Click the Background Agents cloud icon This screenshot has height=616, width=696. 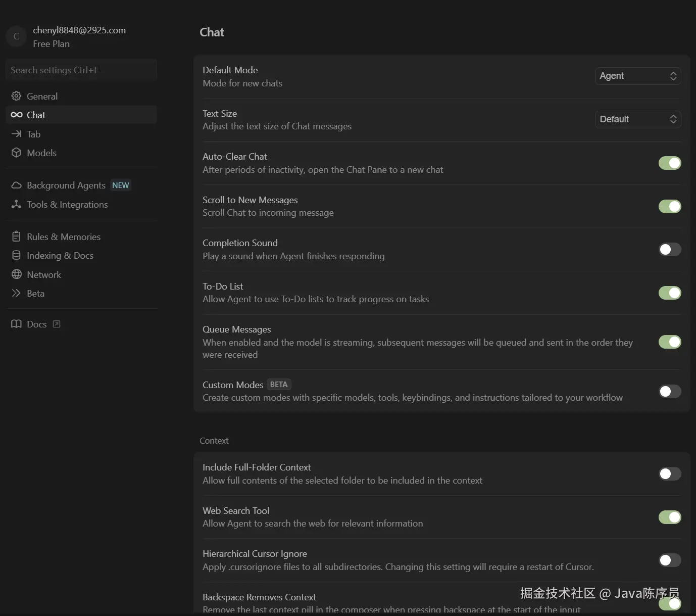point(16,185)
